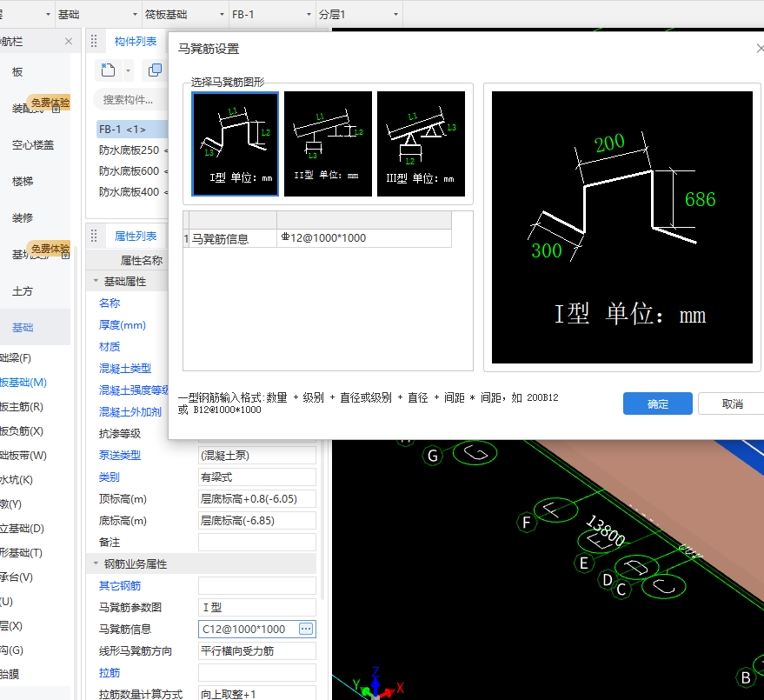The height and width of the screenshot is (700, 764).
Task: Open the 空心楼盖 category in the navigation bar
Action: tap(33, 144)
